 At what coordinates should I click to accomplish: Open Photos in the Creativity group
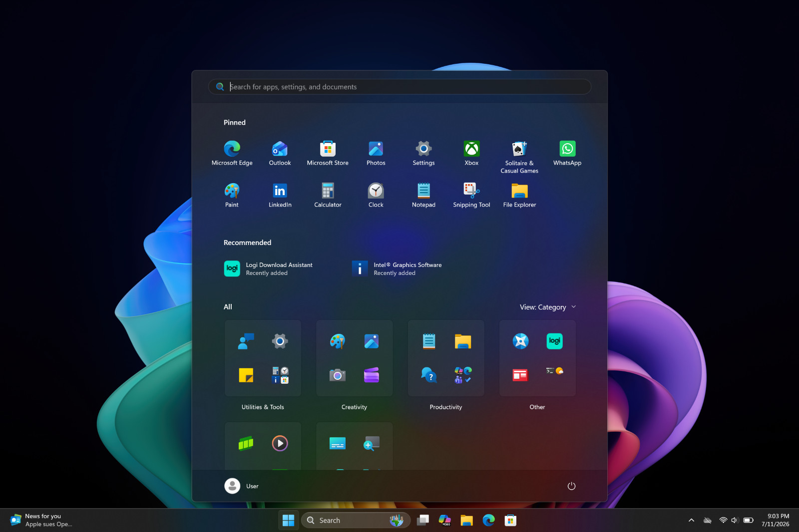[372, 341]
